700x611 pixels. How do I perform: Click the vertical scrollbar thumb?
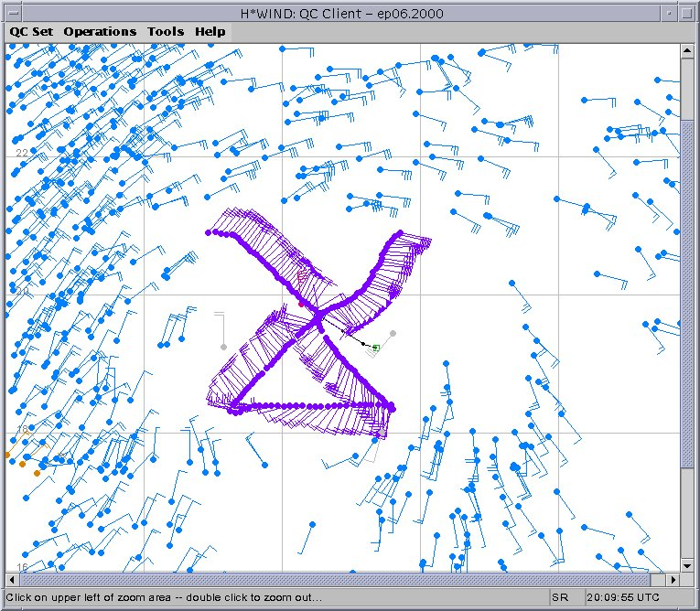(687, 293)
